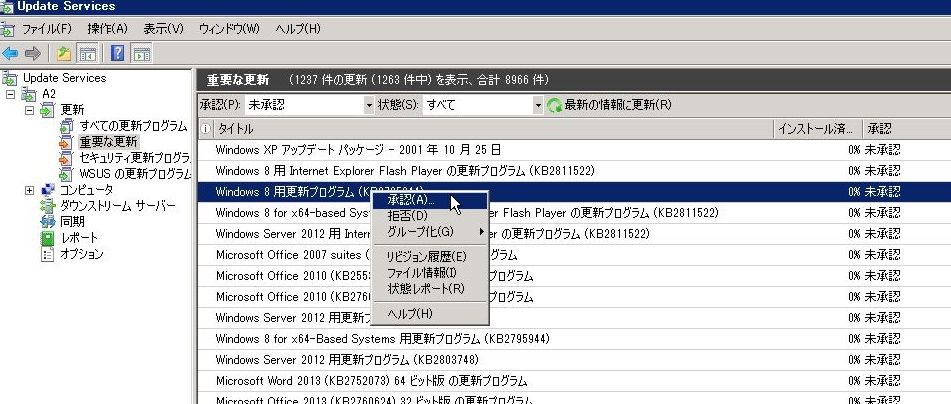
Task: Collapse the 更新 tree node
Action: coord(29,110)
